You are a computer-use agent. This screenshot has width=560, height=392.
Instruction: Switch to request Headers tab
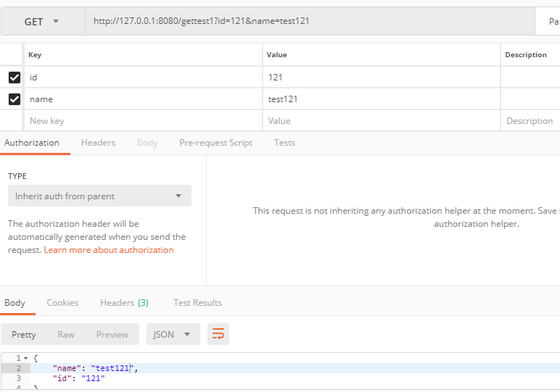[98, 143]
